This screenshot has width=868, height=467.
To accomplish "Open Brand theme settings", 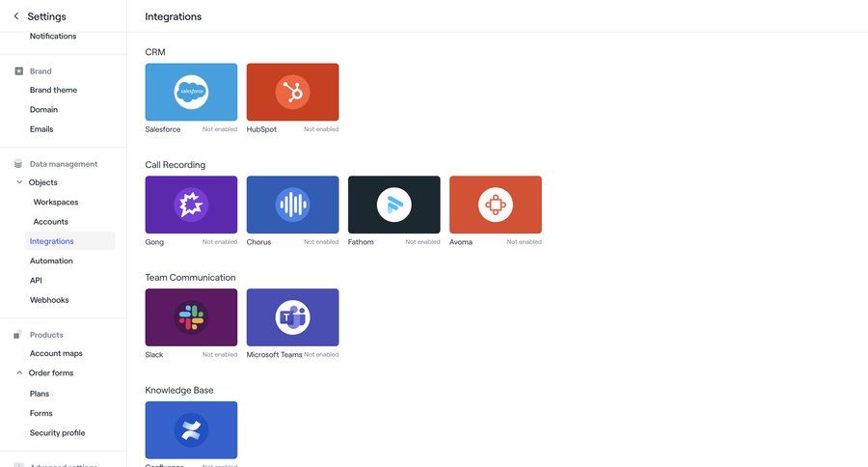I will pos(53,90).
